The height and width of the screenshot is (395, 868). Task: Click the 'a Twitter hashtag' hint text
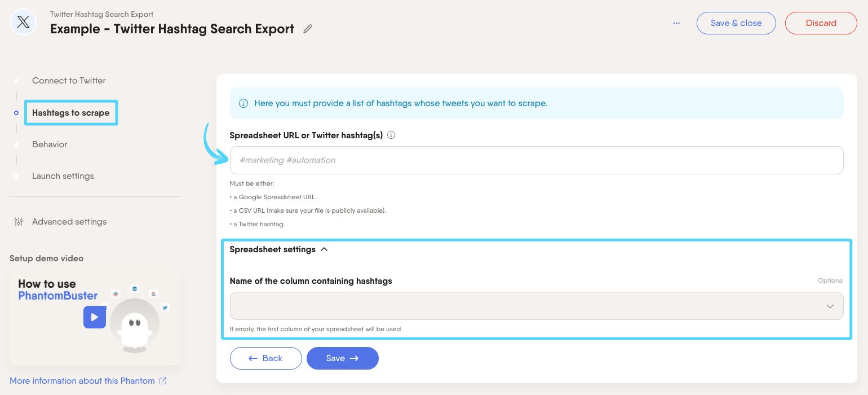[258, 224]
